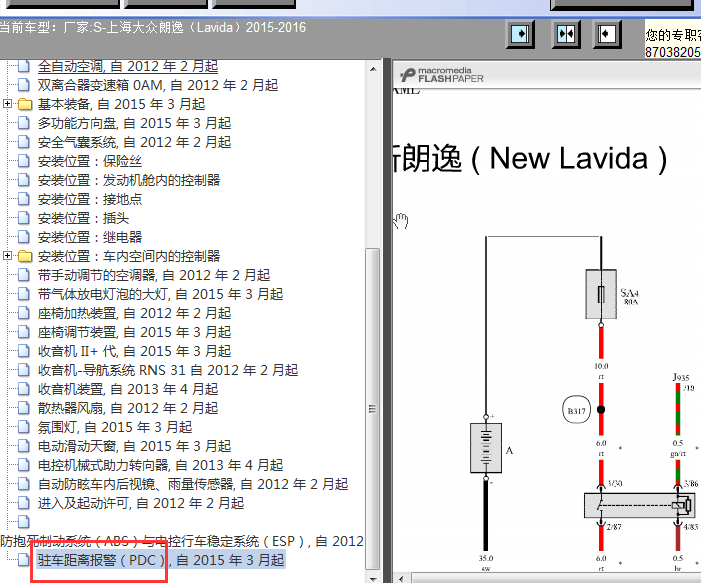
Task: Open 氛围灯, 自 2015 年 3 月起
Action: 114,427
